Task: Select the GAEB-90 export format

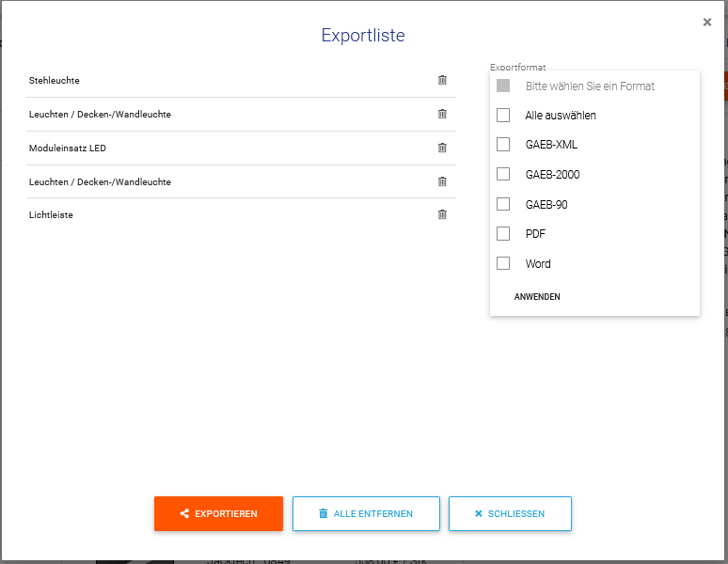Action: [x=503, y=204]
